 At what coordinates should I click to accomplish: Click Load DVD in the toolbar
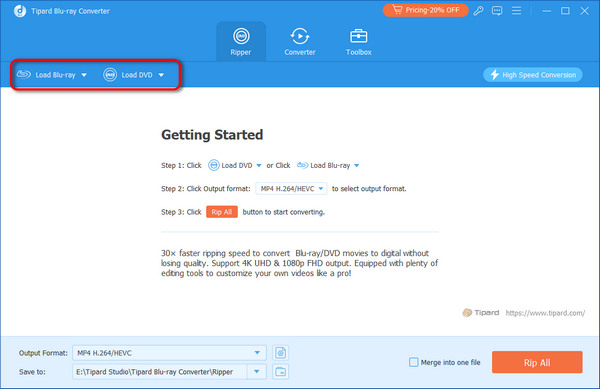[x=128, y=75]
